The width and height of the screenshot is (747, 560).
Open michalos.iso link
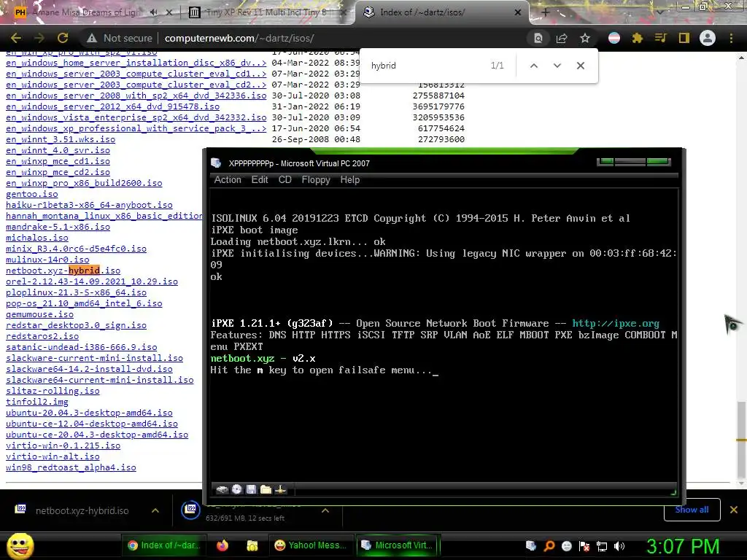point(37,238)
